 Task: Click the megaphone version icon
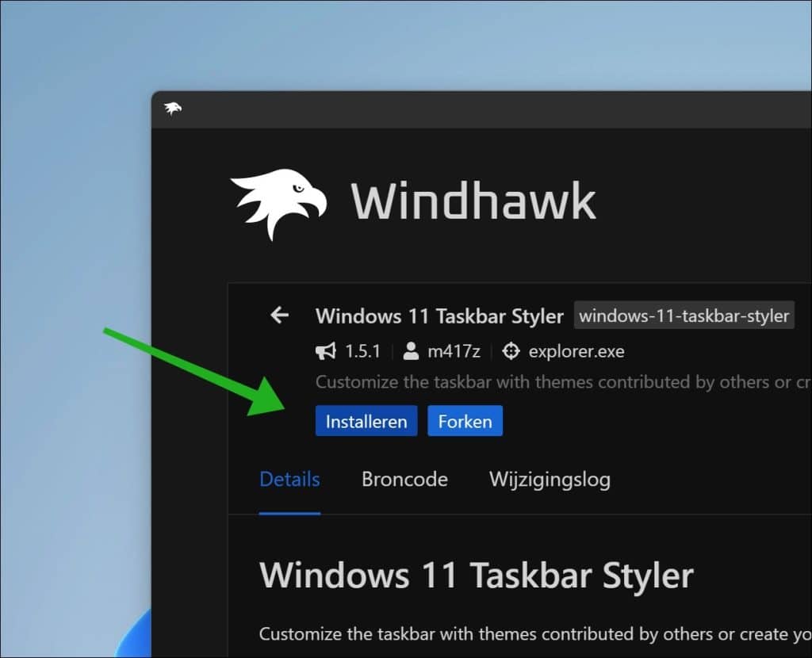point(325,351)
